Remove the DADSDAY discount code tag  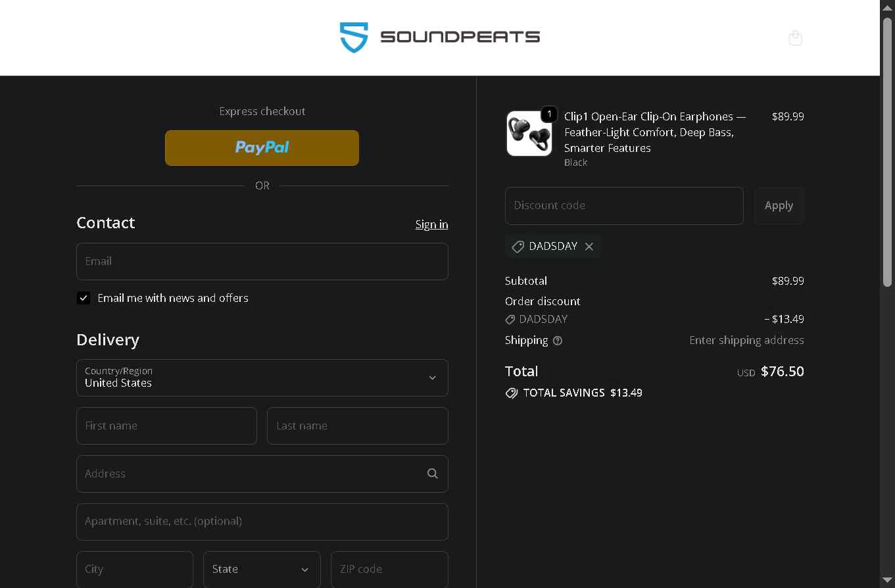[x=589, y=247]
